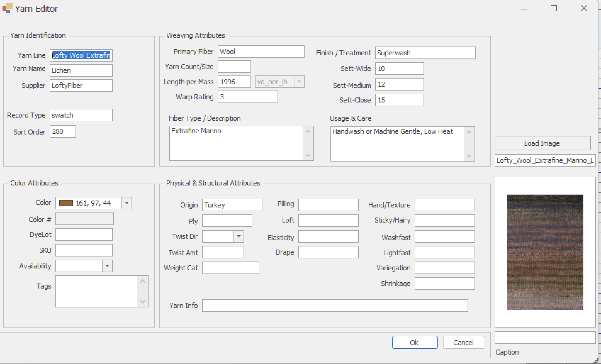Expand the Twist Dir dropdown
This screenshot has height=364, width=601.
point(239,236)
